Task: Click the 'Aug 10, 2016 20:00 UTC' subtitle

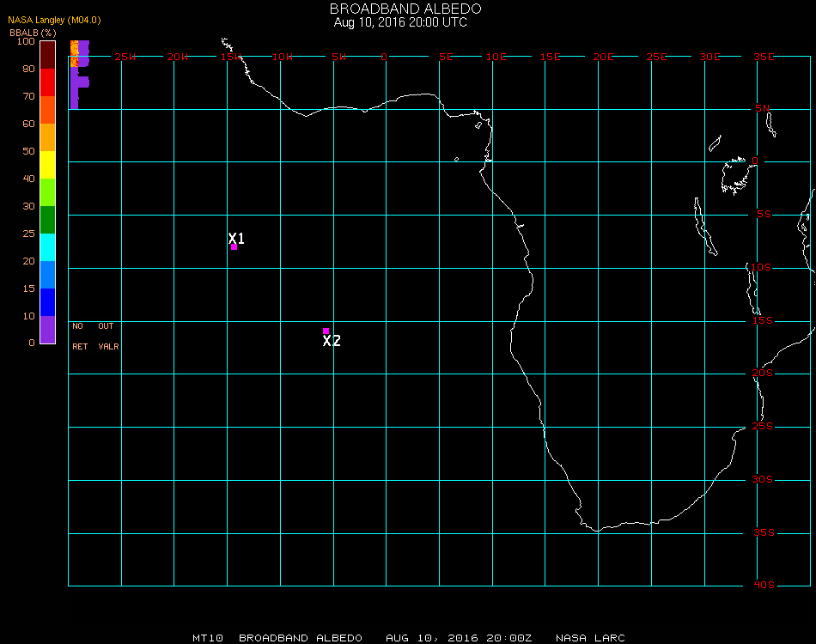Action: coord(400,22)
